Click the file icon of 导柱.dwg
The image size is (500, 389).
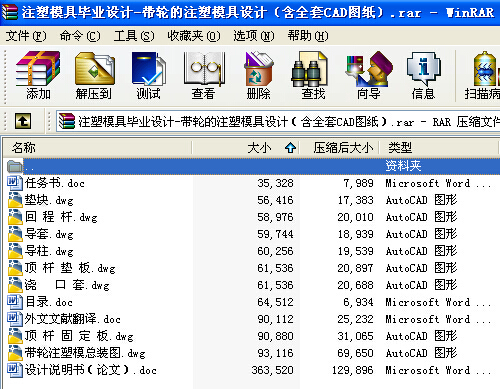[x=15, y=251]
